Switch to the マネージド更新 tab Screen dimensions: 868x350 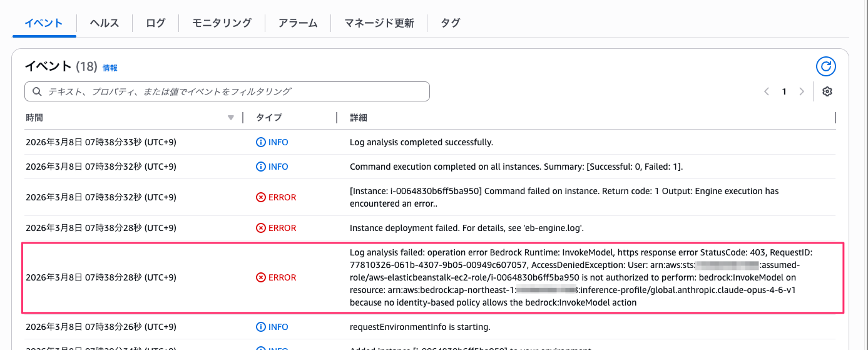click(x=379, y=23)
